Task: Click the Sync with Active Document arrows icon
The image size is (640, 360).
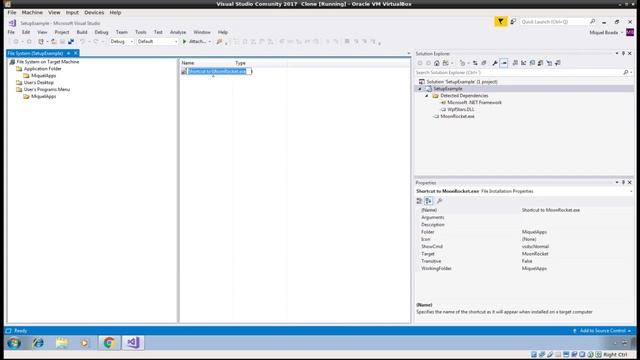Action: click(475, 63)
